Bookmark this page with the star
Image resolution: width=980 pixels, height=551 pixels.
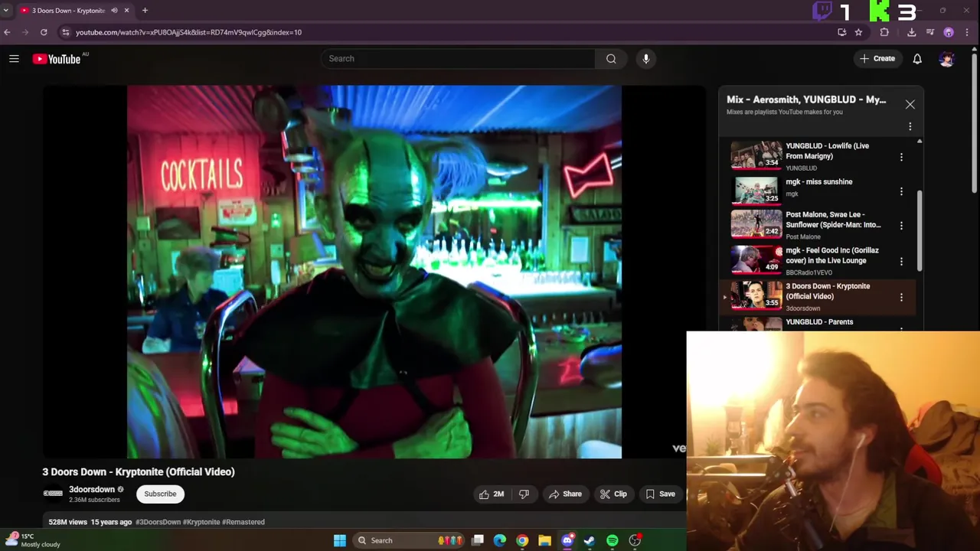pos(858,32)
